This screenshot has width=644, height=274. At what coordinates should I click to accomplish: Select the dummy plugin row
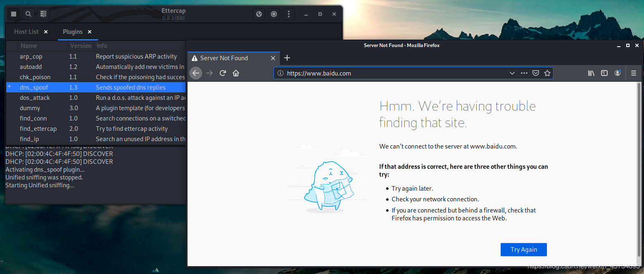coord(96,108)
